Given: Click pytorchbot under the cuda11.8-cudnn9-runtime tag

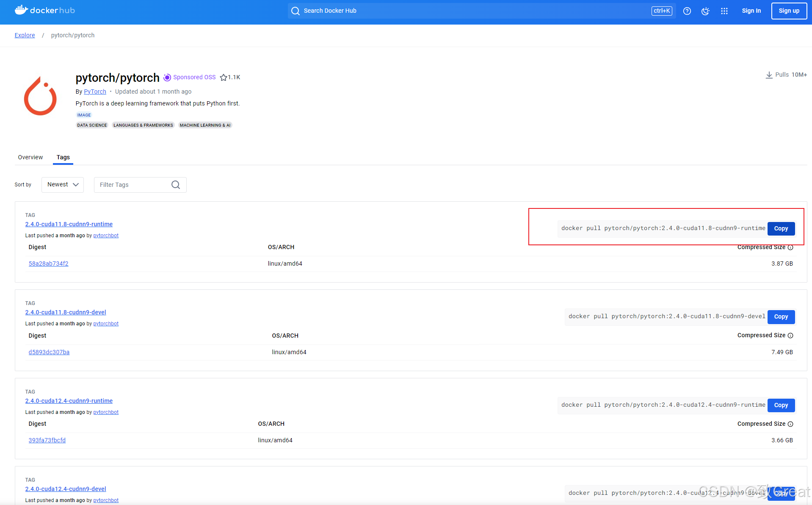Looking at the screenshot, I should [x=106, y=236].
